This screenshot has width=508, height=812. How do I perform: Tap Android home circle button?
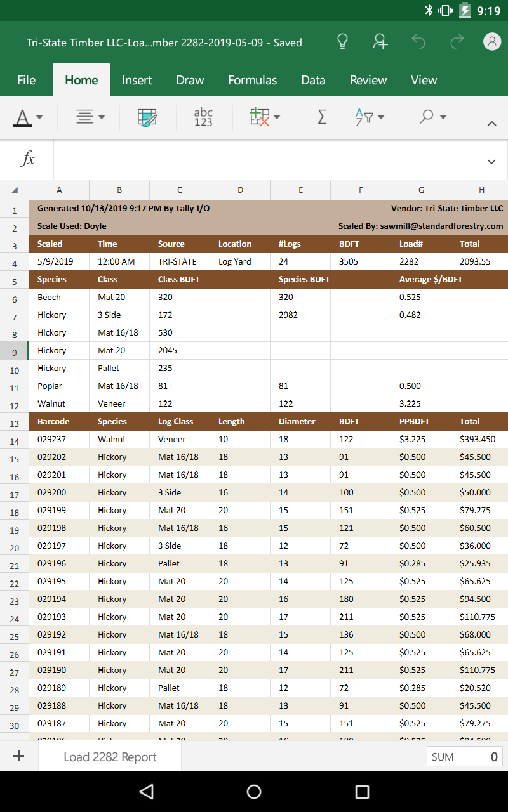coord(254,791)
